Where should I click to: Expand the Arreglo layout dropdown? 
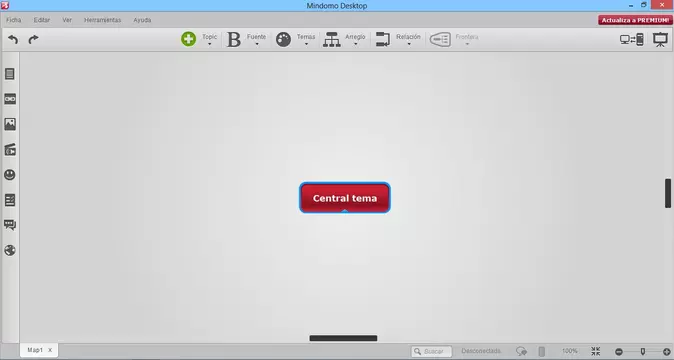coord(355,40)
